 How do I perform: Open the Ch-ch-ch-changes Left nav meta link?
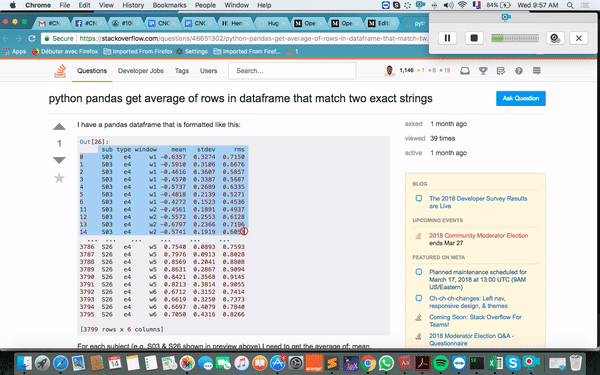click(x=468, y=302)
